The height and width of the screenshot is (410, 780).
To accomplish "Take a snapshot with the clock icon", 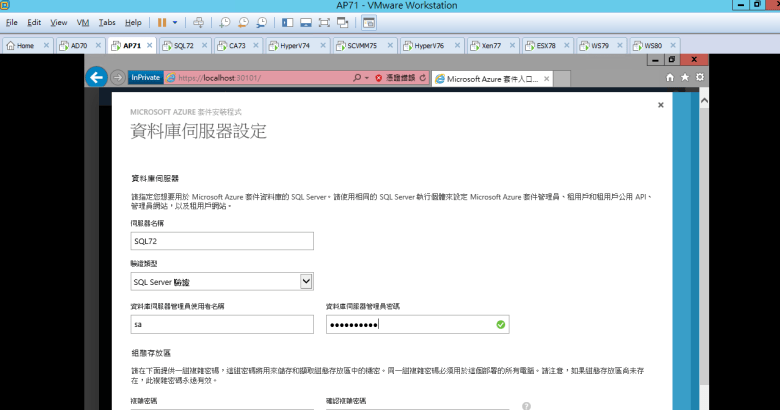I will [x=225, y=21].
